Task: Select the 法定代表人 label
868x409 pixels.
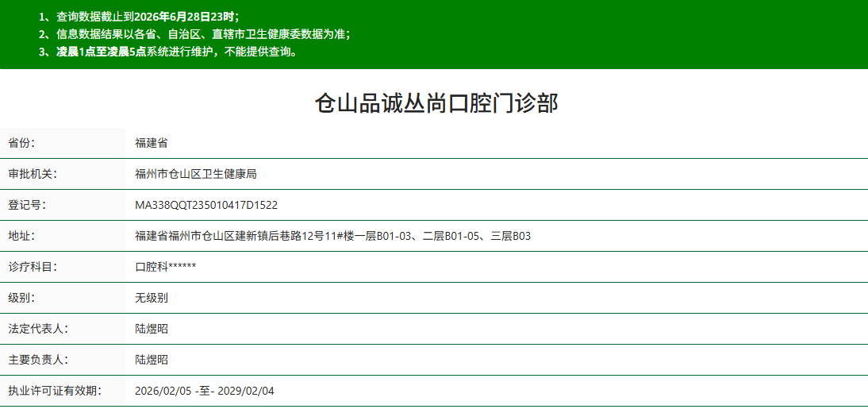Action: (38, 330)
